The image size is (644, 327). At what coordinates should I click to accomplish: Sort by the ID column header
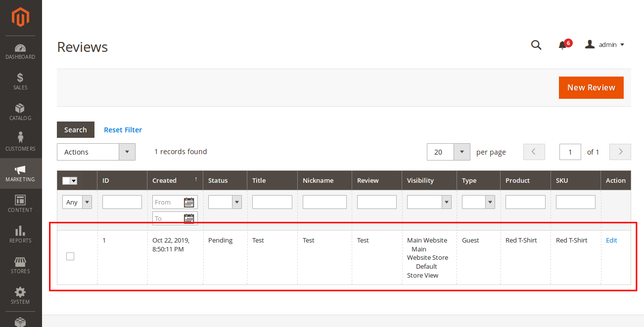pos(122,180)
